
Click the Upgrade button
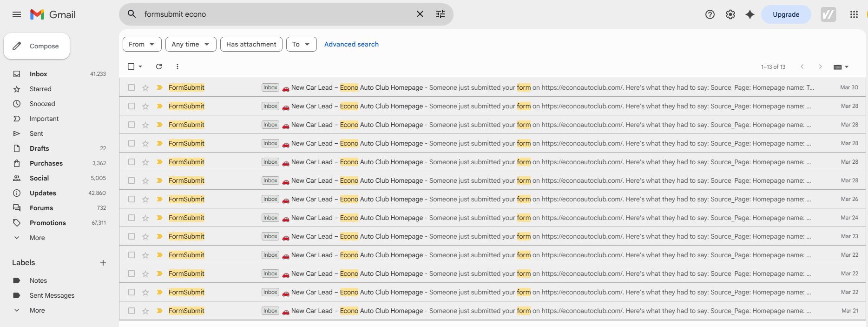click(x=786, y=14)
